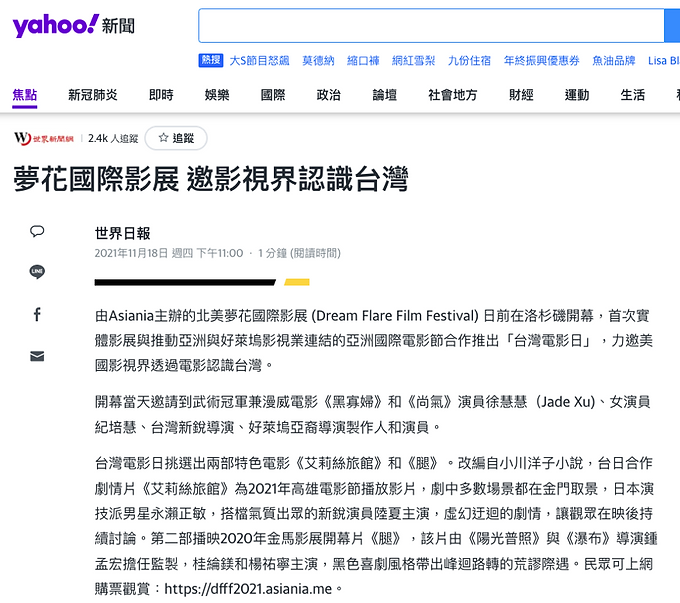Viewport: 680px width, 603px height.
Task: Open trending topic 魚油品牌
Action: (x=614, y=60)
